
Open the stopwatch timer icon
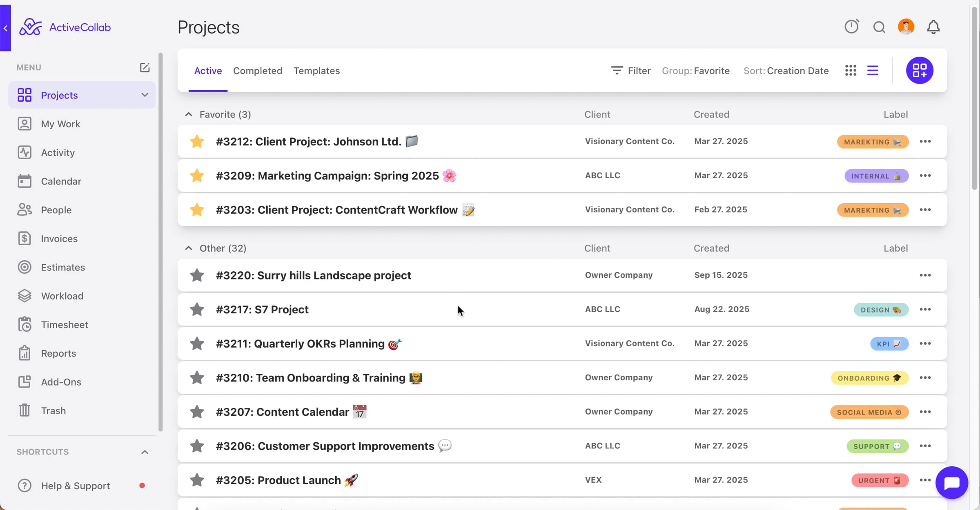(x=851, y=27)
